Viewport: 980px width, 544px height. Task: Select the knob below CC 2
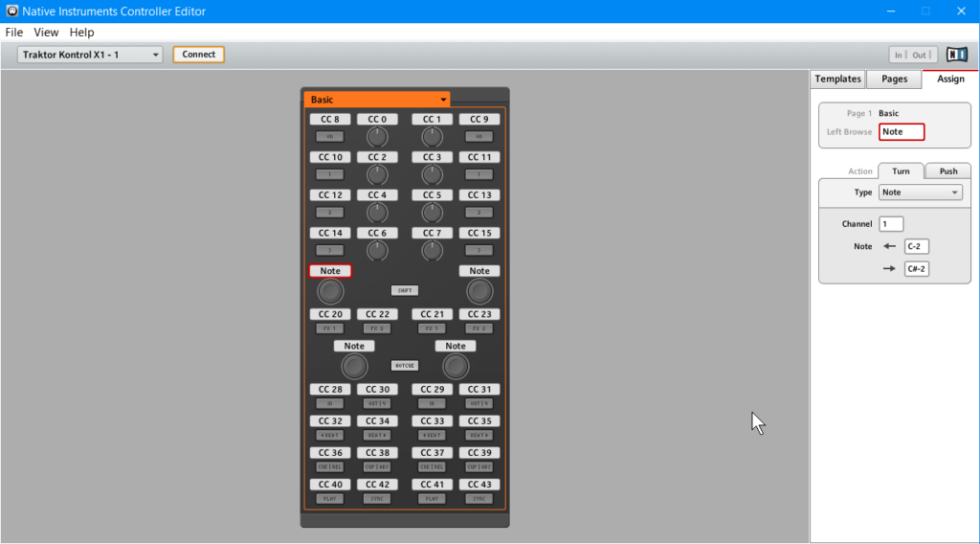pyautogui.click(x=377, y=175)
